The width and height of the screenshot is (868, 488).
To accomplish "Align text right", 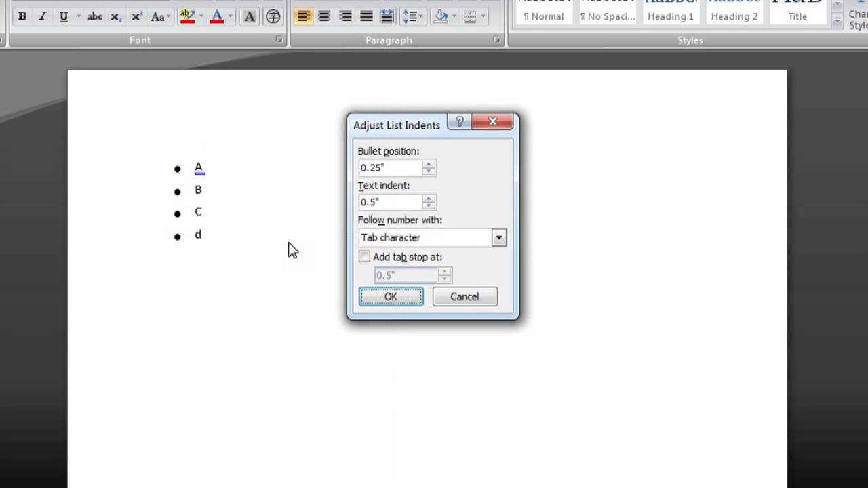I will [345, 16].
